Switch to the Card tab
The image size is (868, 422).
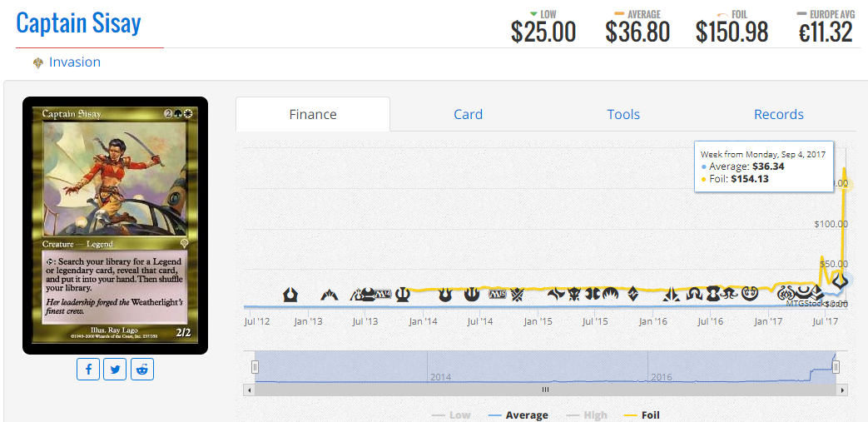pos(468,115)
